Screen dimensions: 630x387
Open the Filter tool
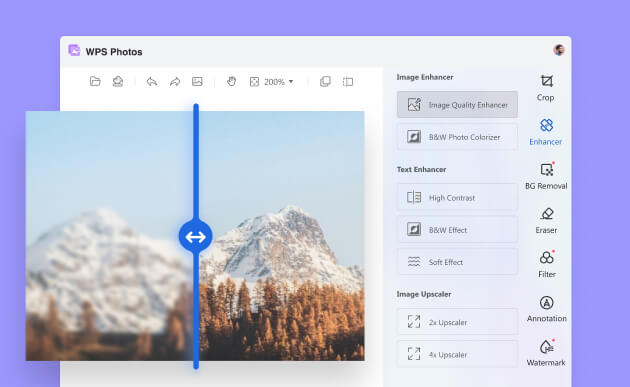click(546, 264)
